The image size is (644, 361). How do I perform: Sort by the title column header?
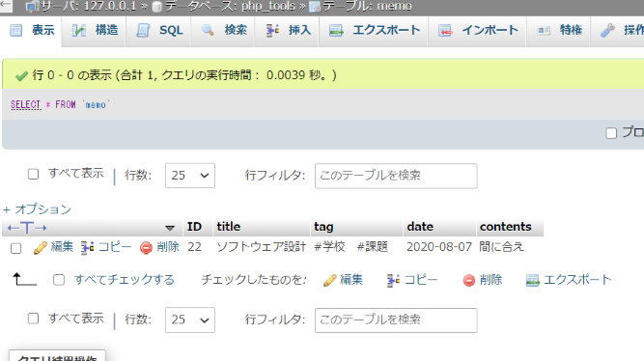tap(229, 227)
